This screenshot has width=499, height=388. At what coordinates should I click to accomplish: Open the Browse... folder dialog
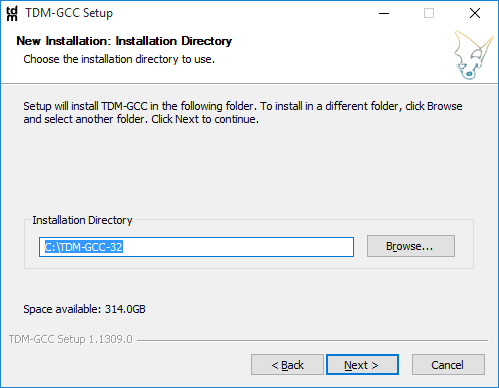pos(411,246)
